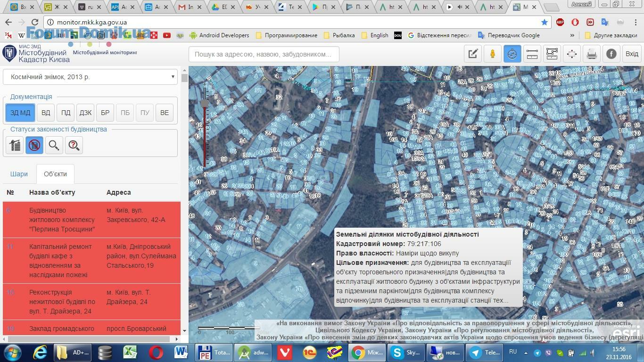
Task: Click the Містобудівний Кадастр Києва logo
Action: click(36, 54)
